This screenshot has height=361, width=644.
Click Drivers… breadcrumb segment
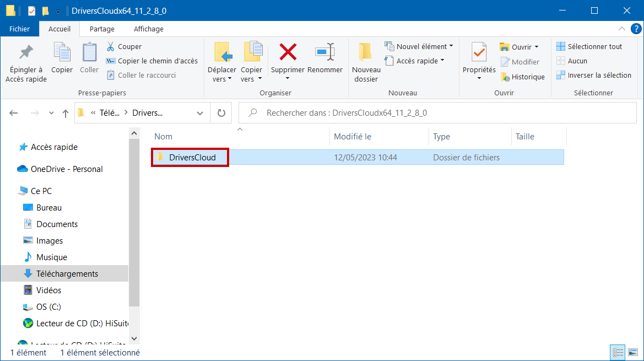point(148,113)
